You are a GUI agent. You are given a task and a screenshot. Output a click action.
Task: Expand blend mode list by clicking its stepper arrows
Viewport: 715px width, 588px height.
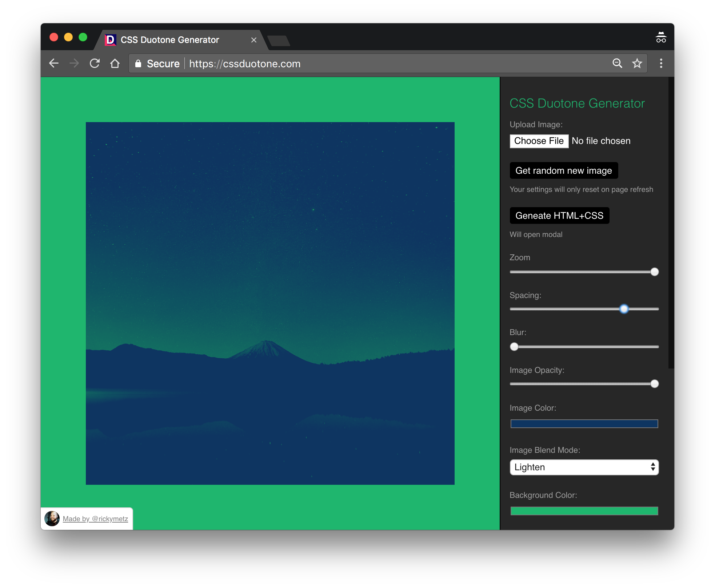pyautogui.click(x=653, y=467)
